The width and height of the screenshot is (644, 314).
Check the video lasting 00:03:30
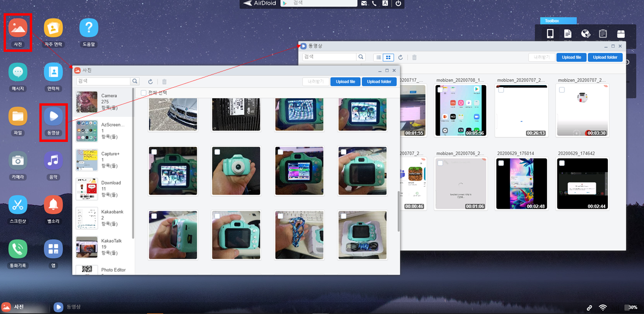[562, 90]
